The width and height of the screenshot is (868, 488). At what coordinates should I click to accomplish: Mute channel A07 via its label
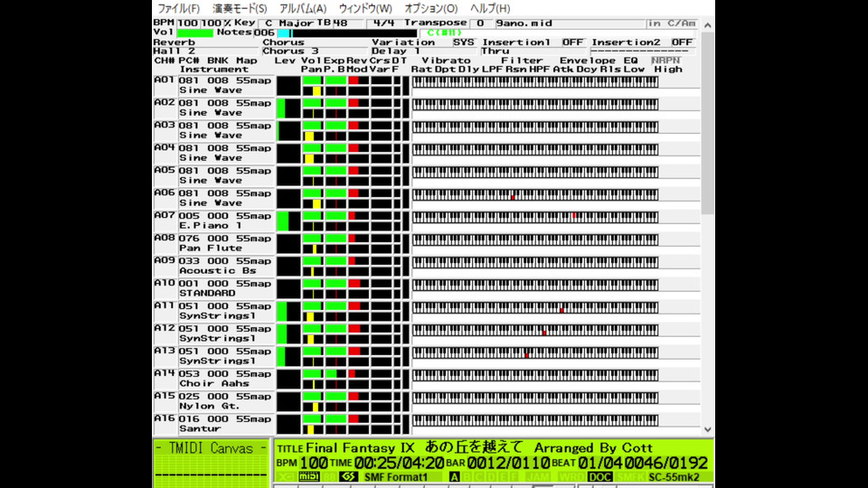tap(165, 216)
